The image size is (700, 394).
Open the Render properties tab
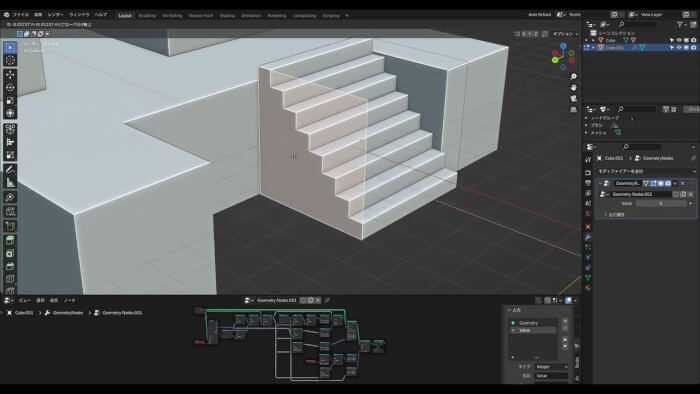(588, 173)
